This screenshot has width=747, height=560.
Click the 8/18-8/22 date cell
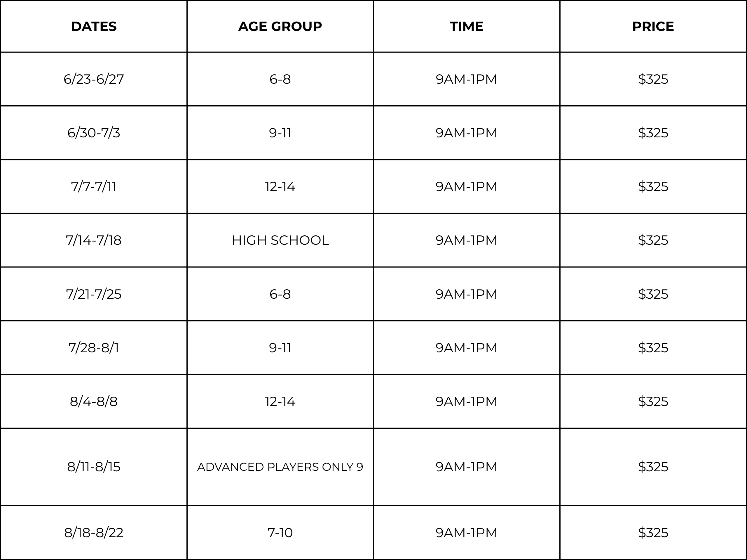tap(94, 533)
